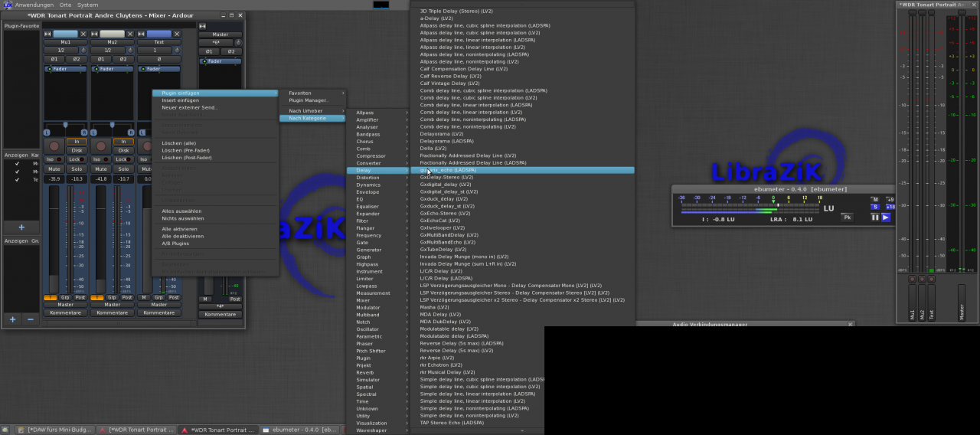Image resolution: width=980 pixels, height=435 pixels.
Task: Expand the Favoriten submenu
Action: (312, 93)
